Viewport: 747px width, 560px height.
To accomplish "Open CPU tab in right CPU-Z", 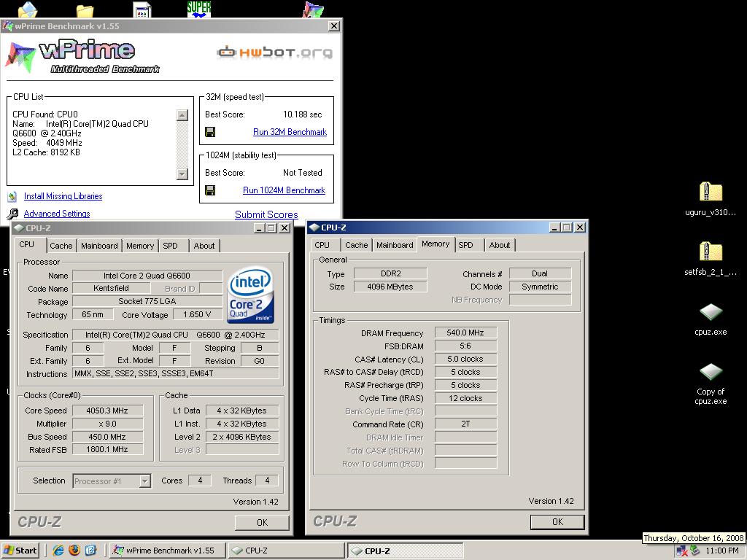I will pos(322,245).
